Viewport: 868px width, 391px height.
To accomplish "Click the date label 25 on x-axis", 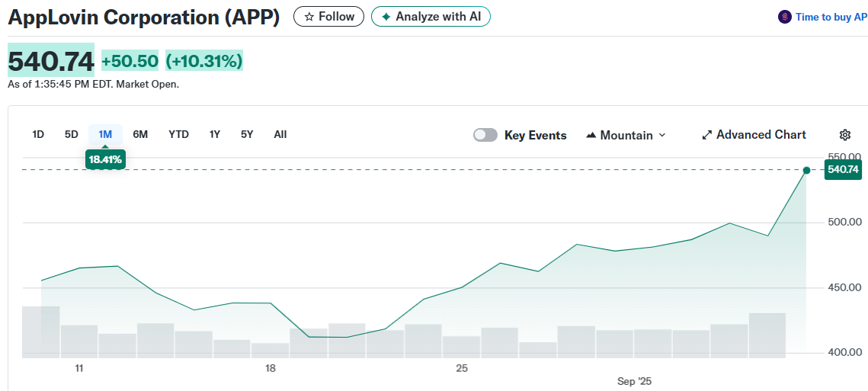I will pos(463,368).
